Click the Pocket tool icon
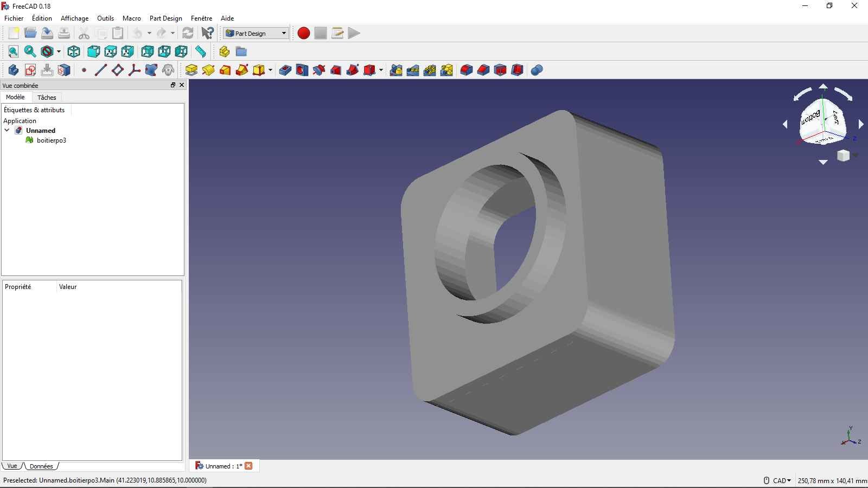The height and width of the screenshot is (488, 868). tap(285, 70)
